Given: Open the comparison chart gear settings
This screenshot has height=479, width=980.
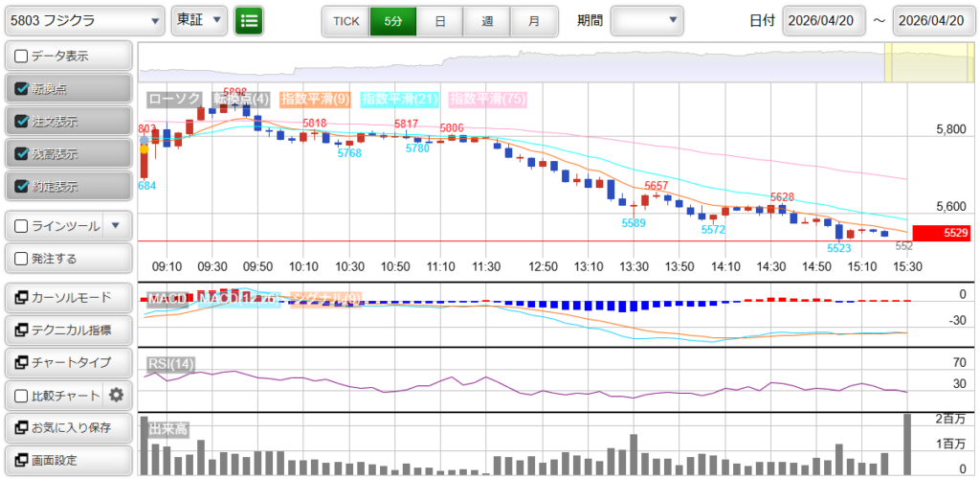Looking at the screenshot, I should click(x=117, y=395).
